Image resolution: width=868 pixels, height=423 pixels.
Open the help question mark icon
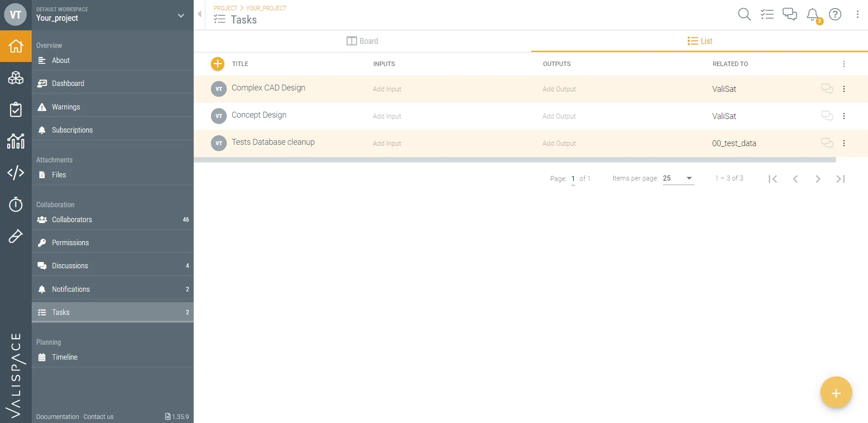835,14
